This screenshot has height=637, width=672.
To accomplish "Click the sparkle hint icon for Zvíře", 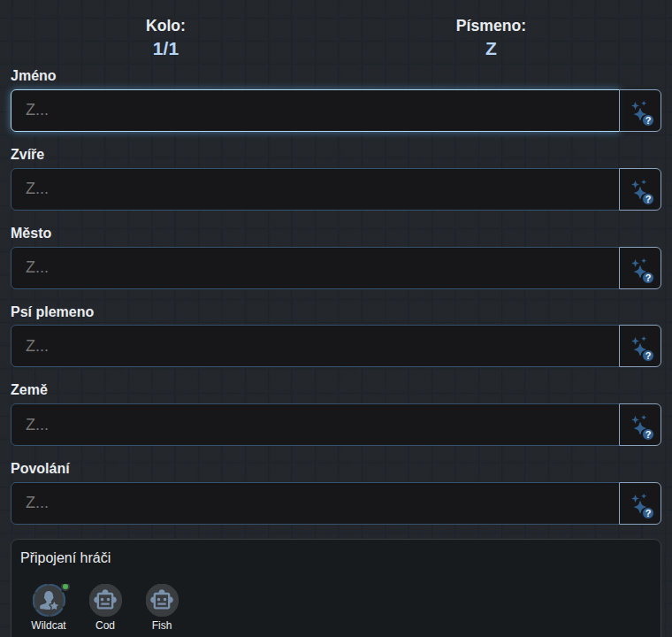I will [640, 189].
